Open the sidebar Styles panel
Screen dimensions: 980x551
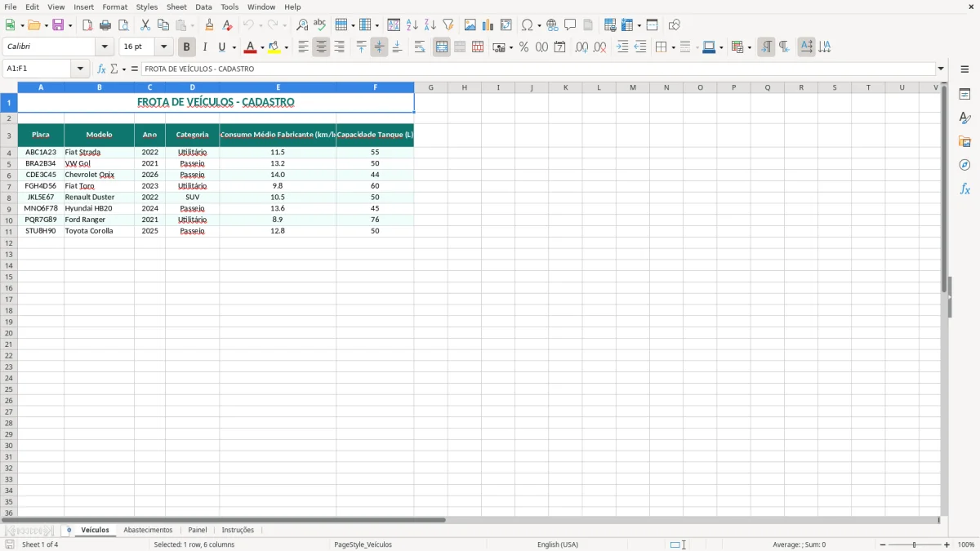pos(964,118)
